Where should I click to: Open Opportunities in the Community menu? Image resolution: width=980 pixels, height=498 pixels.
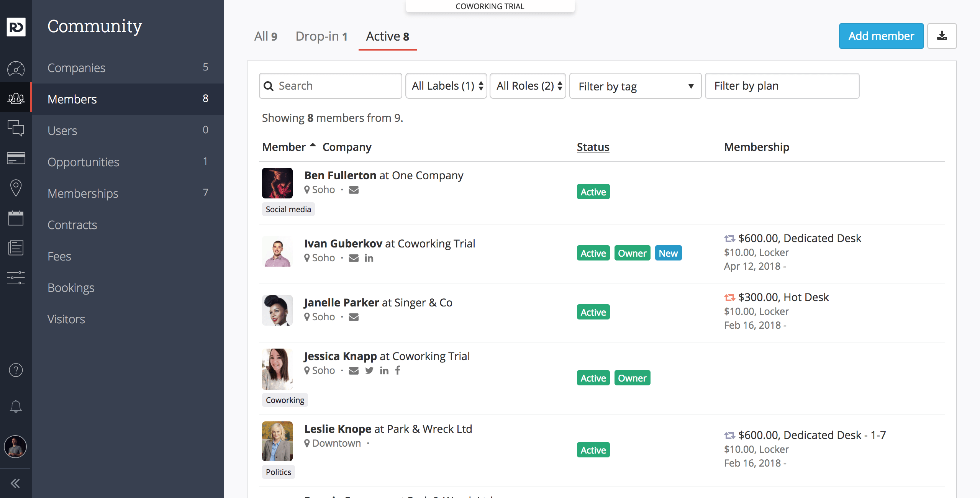point(128,162)
